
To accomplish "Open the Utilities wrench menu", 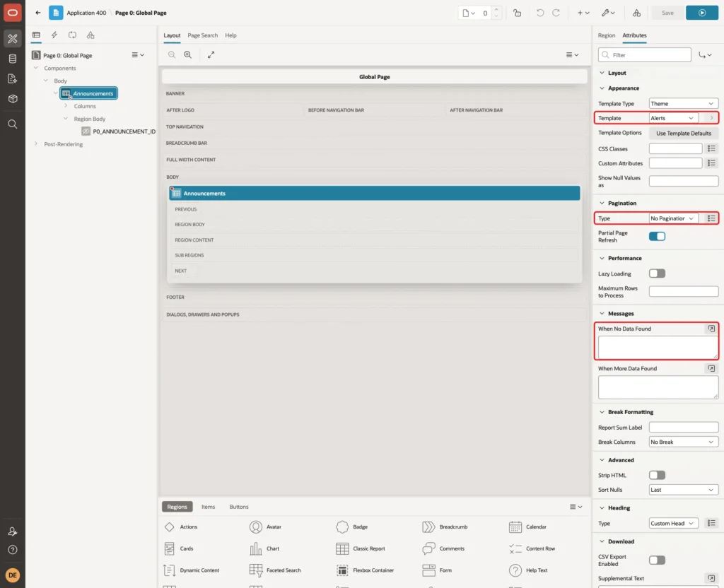I will (x=608, y=13).
